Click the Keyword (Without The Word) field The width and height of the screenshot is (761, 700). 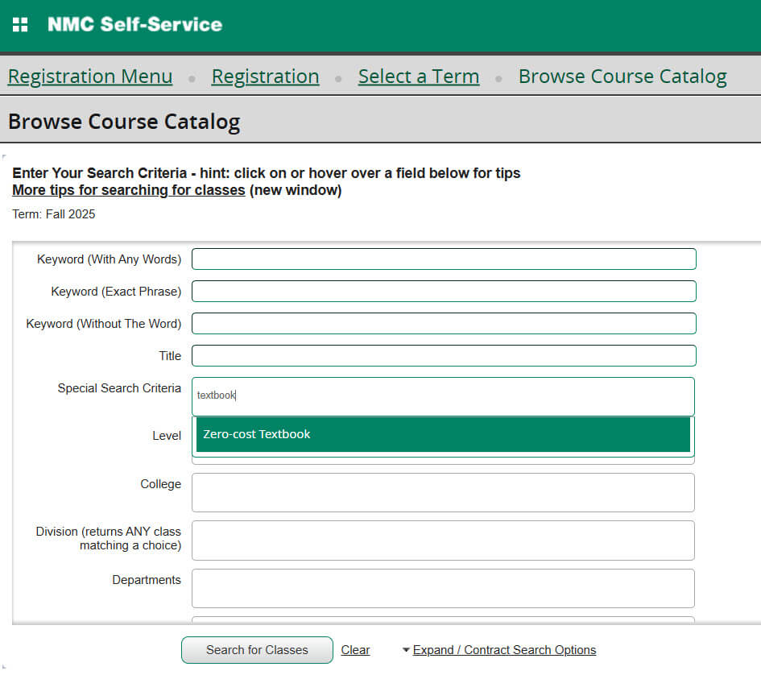(443, 323)
